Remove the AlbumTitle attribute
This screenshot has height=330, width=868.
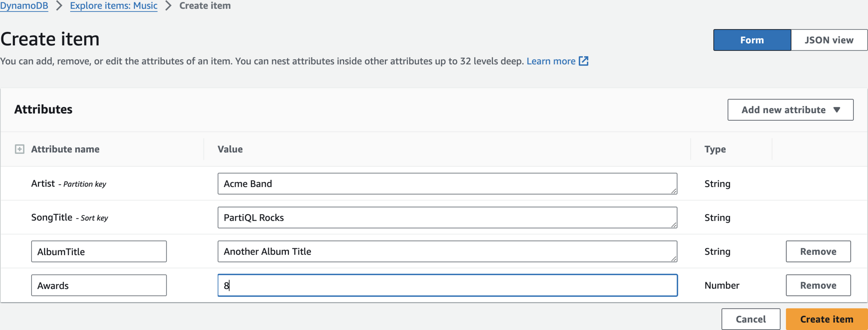click(818, 252)
